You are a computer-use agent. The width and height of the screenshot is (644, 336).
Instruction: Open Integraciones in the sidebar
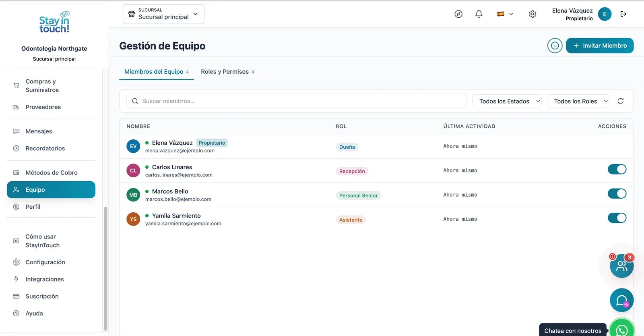click(51, 279)
